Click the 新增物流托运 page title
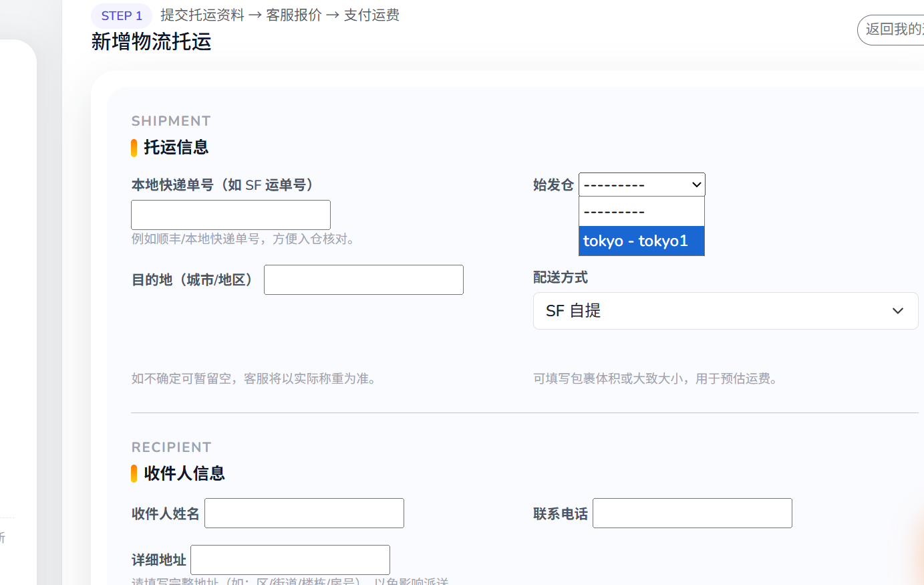This screenshot has height=585, width=924. coord(150,42)
